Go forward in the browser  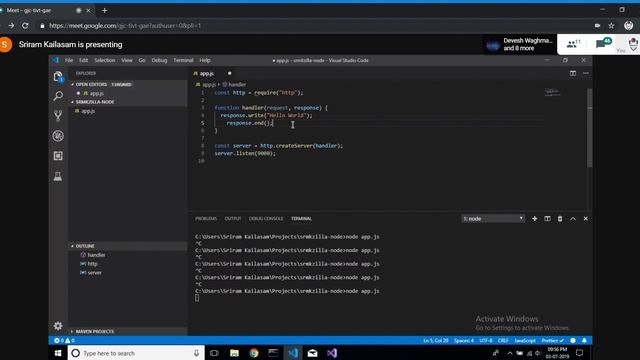pos(11,26)
